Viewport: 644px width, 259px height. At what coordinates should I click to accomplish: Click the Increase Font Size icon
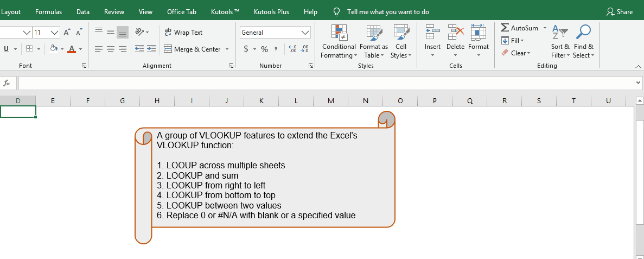(67, 33)
